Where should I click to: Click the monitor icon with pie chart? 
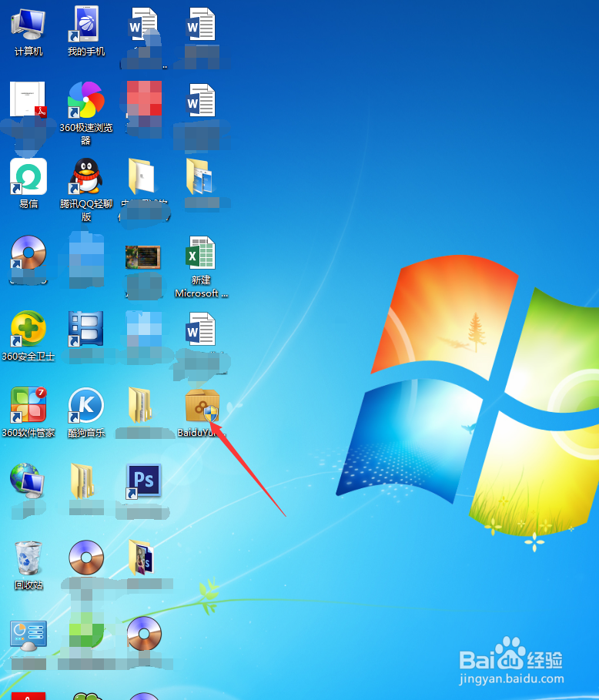click(28, 636)
